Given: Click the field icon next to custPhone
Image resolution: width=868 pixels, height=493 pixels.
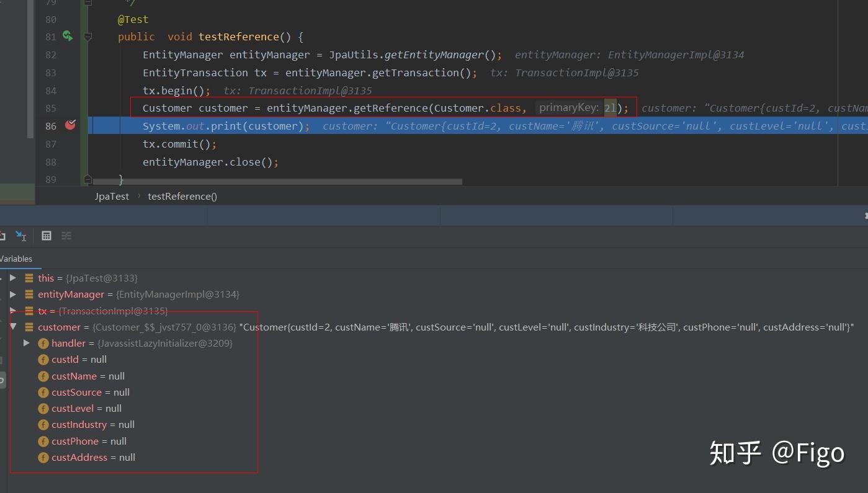Looking at the screenshot, I should coord(43,441).
